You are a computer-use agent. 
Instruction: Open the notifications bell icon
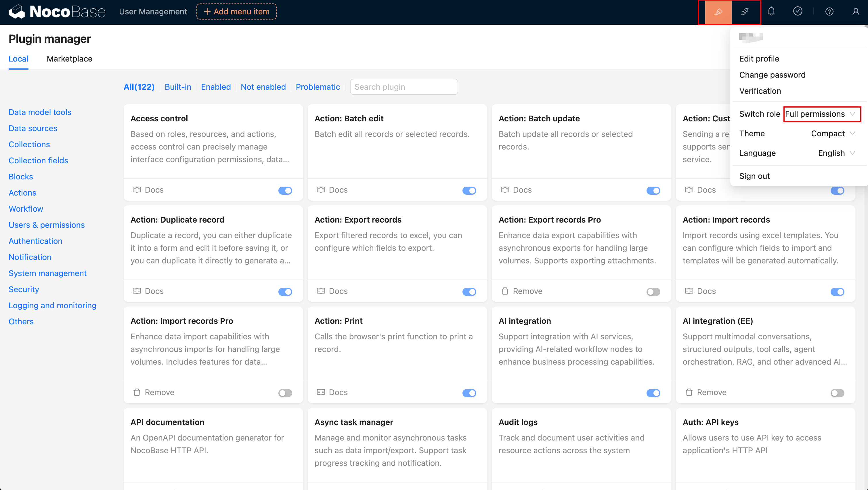pyautogui.click(x=771, y=12)
